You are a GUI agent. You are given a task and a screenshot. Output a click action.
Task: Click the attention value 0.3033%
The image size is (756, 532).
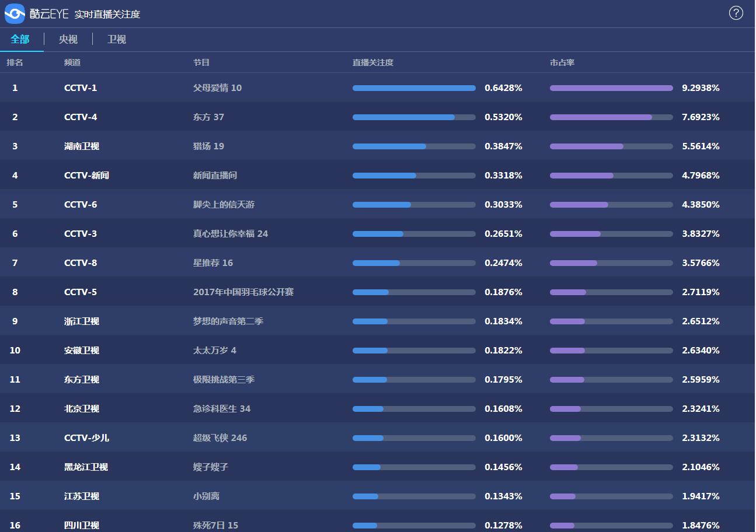click(x=503, y=205)
